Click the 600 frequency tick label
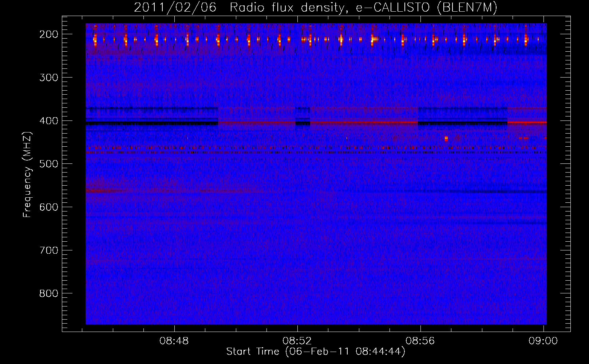 point(48,207)
